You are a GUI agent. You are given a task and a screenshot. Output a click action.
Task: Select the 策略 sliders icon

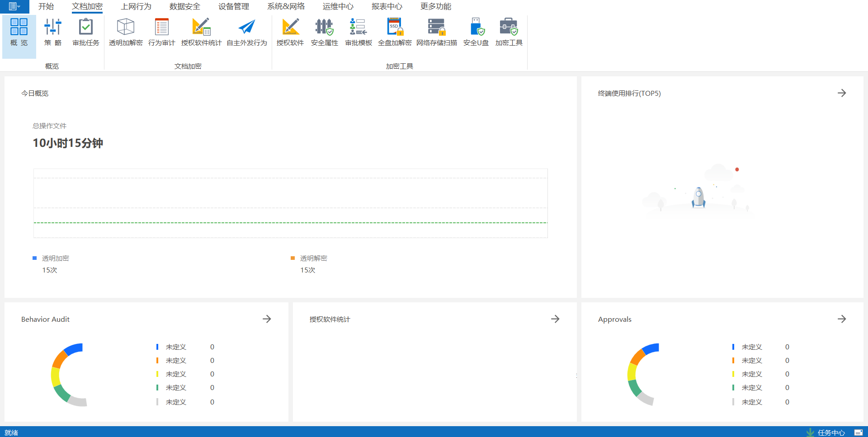click(53, 32)
